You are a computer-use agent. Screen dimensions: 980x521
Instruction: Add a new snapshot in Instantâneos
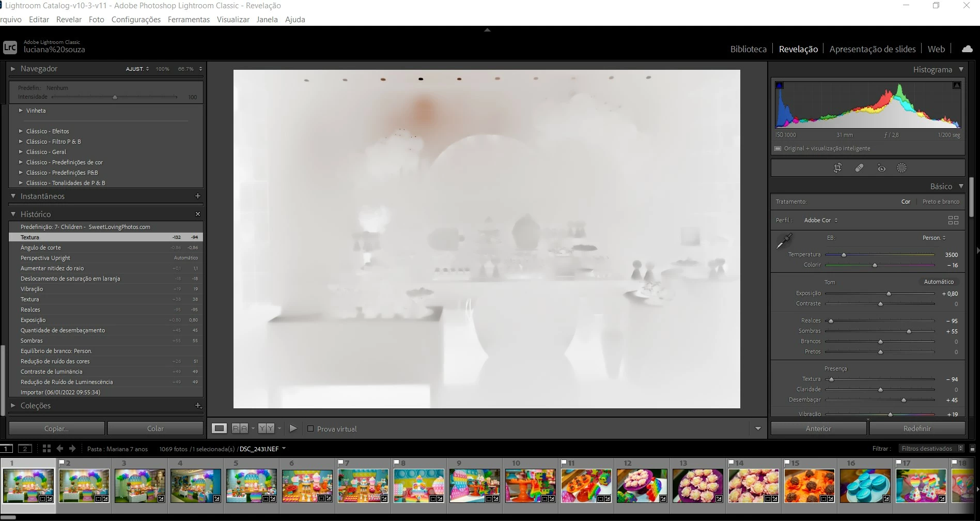(197, 196)
